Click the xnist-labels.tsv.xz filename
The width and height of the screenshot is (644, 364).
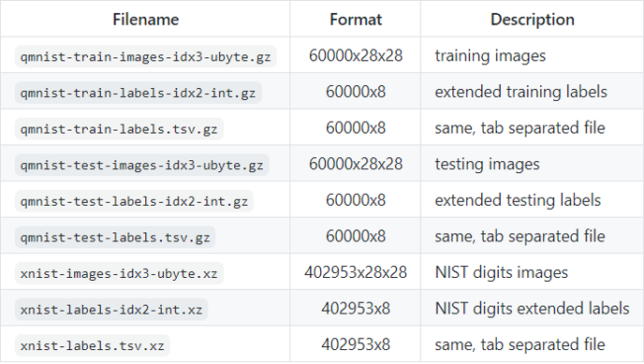(93, 345)
